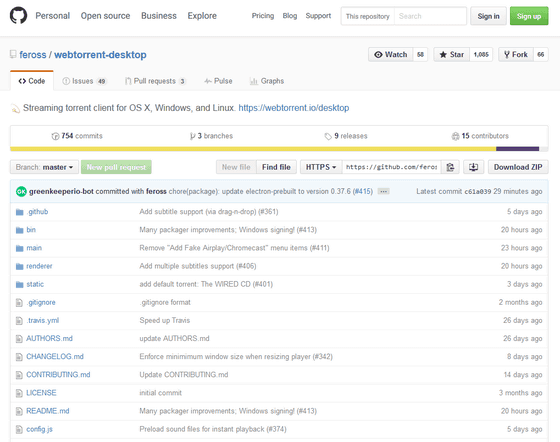Click the repository book icon beside feross

[x=13, y=54]
